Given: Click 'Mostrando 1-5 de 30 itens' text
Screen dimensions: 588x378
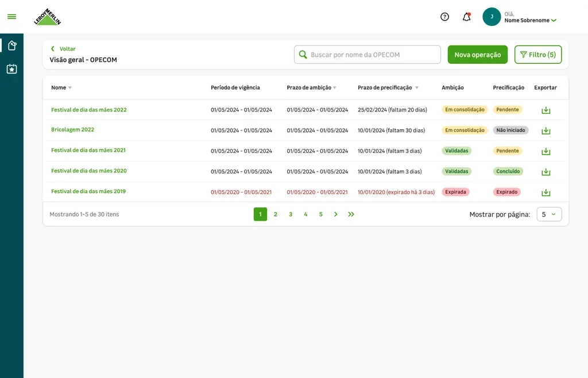Looking at the screenshot, I should (84, 214).
